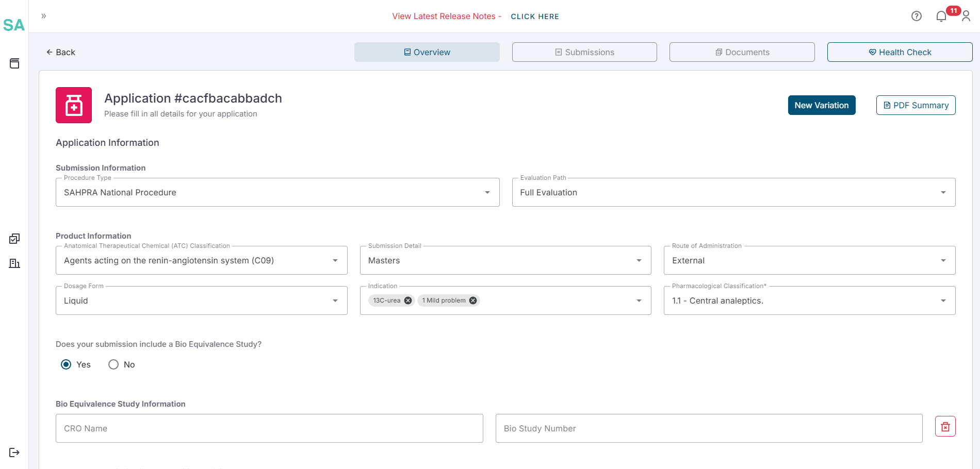This screenshot has height=469, width=980.
Task: Expand Route of Administration dropdown
Action: pyautogui.click(x=809, y=260)
